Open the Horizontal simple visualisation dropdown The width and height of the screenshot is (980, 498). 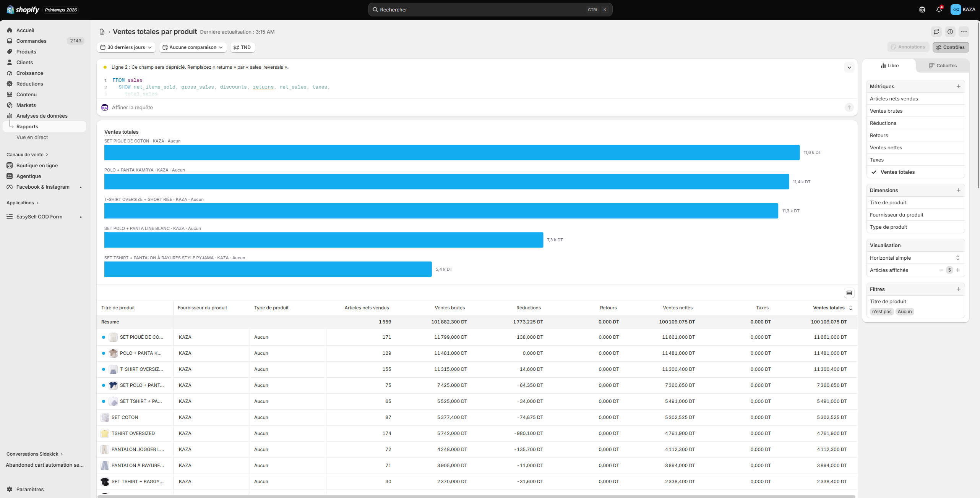point(916,258)
